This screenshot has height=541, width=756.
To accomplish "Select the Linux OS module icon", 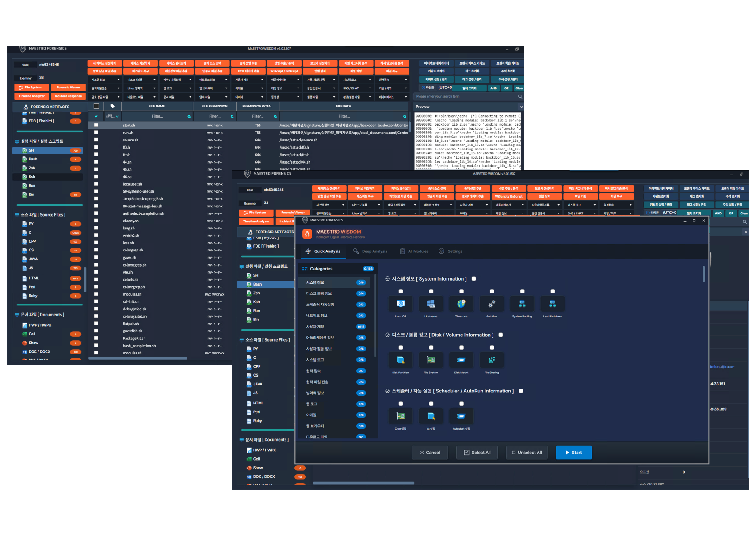I will [401, 304].
